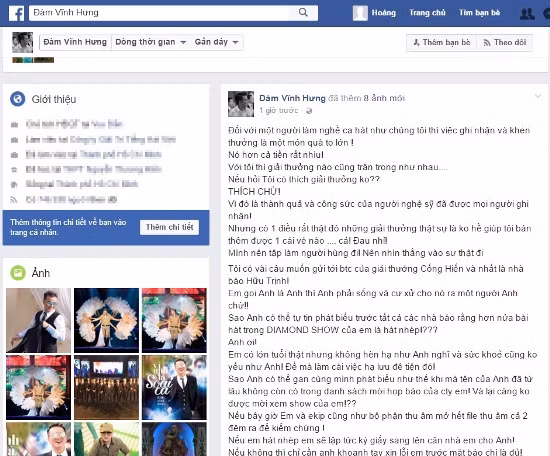Click the Thêm chi tiết button
The height and width of the screenshot is (456, 550).
point(169,227)
